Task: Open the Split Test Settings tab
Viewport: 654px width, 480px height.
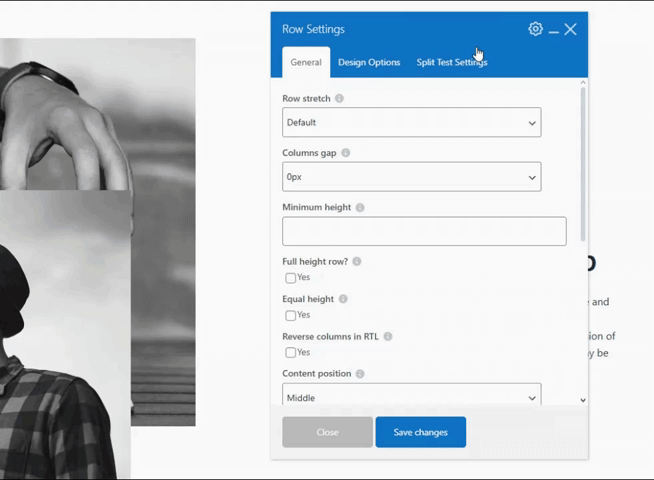Action: coord(452,62)
